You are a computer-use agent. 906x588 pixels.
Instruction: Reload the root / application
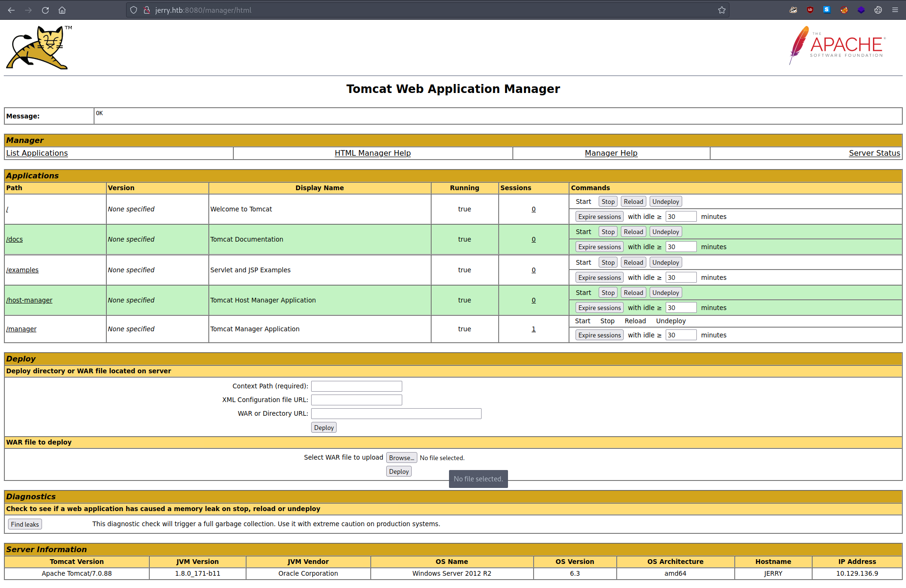633,202
